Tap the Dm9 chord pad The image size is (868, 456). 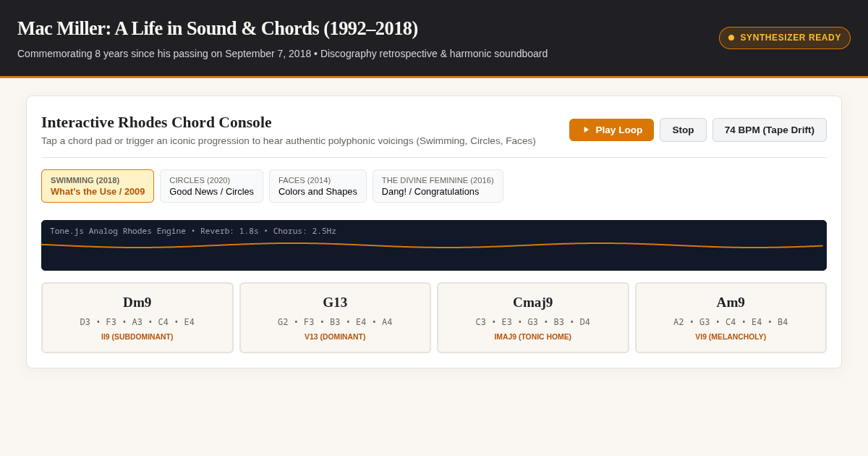137,318
